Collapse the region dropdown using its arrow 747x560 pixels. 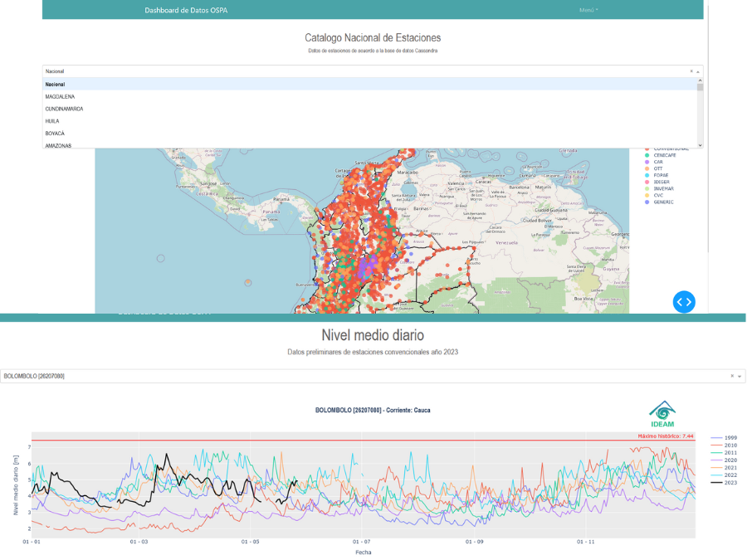click(x=699, y=72)
